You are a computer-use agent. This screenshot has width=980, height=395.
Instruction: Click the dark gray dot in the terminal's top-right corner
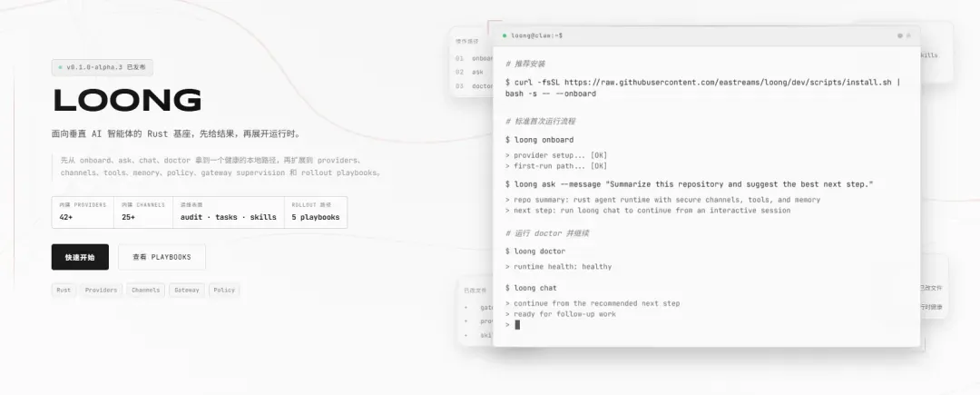coord(900,35)
